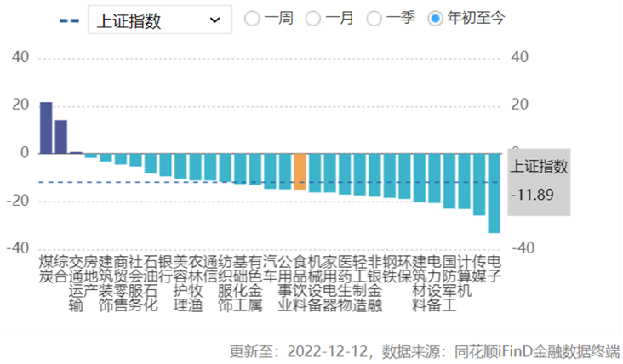
Task: Select the orange highlighted 食品饮料 bar
Action: [x=300, y=171]
